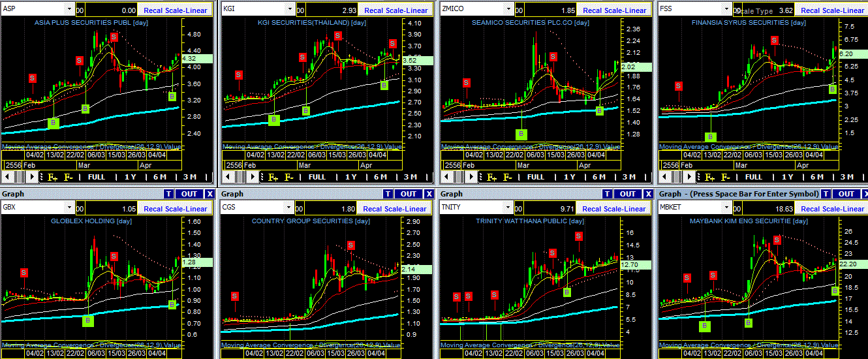Pop out the CGS graph with OUT

(409, 194)
